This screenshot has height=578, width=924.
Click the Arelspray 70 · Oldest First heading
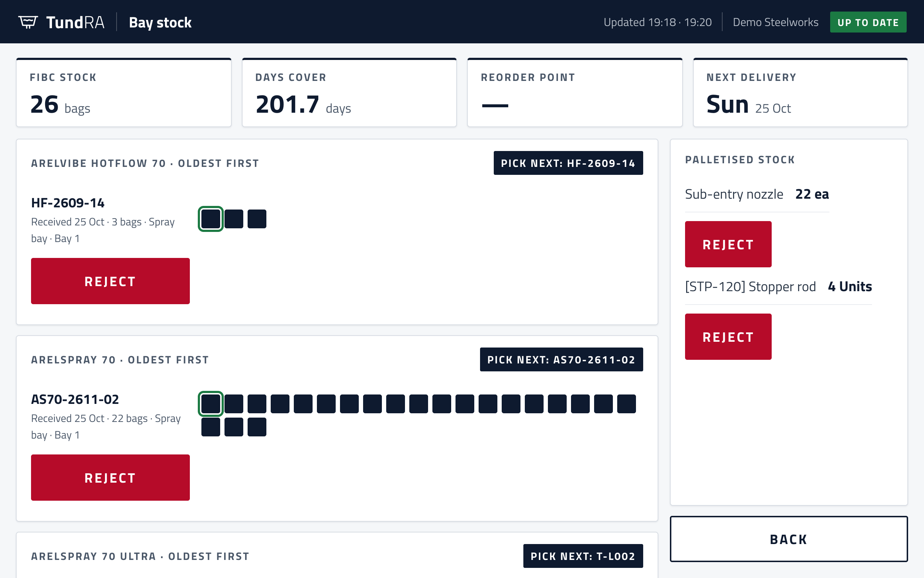[x=120, y=360]
